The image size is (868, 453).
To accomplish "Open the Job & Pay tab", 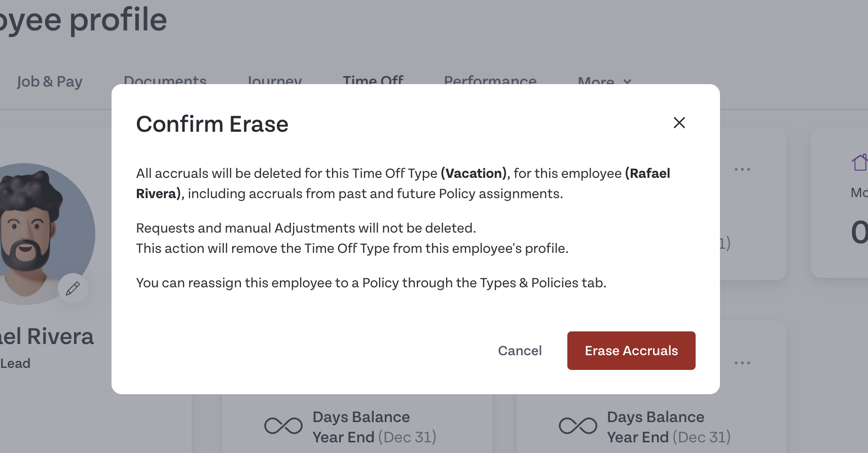I will [50, 82].
